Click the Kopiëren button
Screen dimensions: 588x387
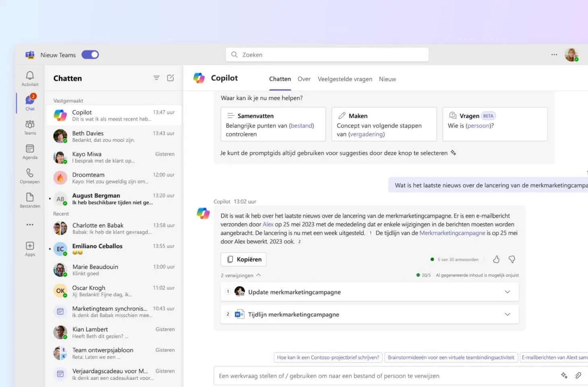[x=244, y=259]
